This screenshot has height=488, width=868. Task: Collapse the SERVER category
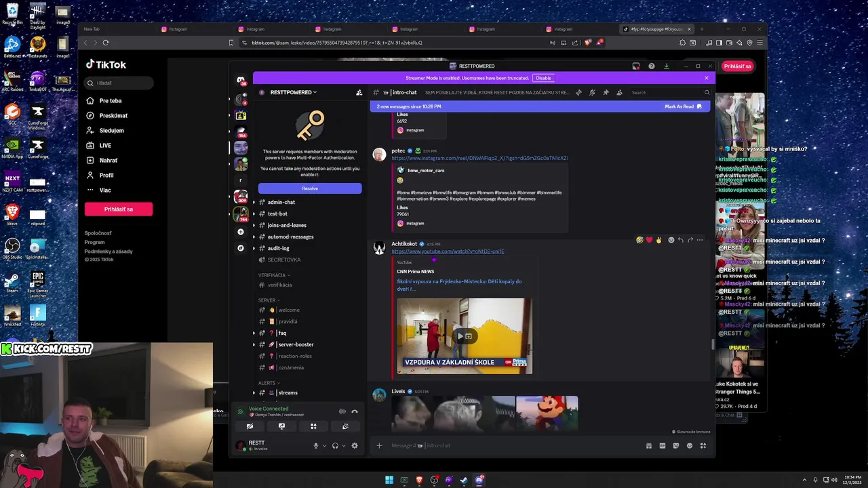click(269, 300)
